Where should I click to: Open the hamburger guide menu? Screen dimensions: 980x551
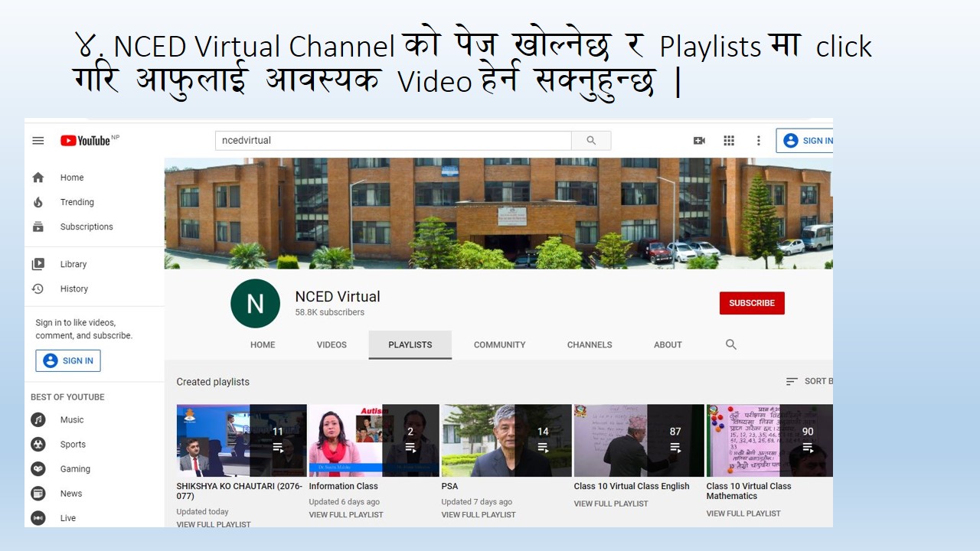[38, 141]
